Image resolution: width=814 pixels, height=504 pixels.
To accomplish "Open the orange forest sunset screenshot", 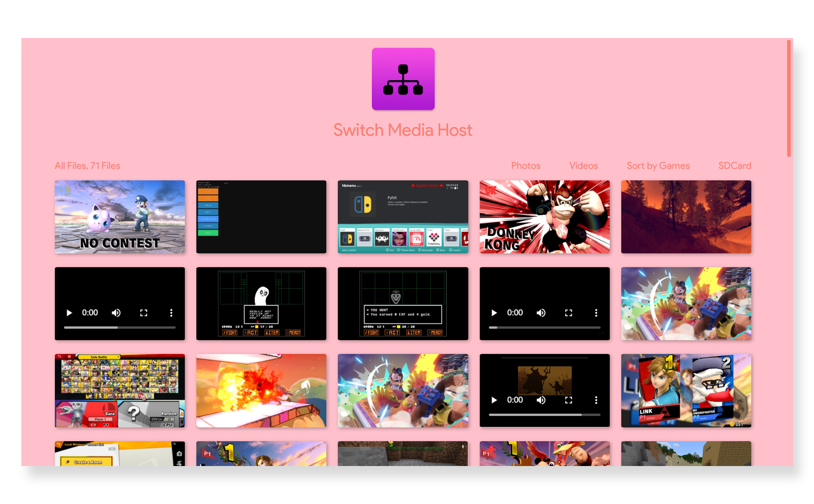I will pyautogui.click(x=686, y=217).
